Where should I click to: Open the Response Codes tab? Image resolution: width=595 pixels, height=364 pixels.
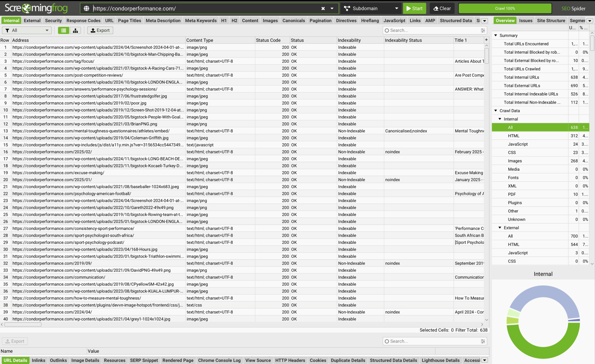(x=83, y=20)
